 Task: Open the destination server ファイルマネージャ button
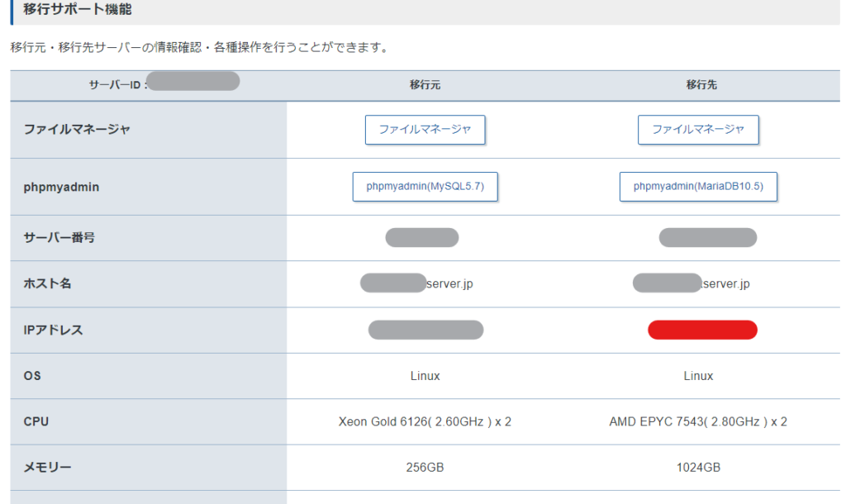(698, 130)
